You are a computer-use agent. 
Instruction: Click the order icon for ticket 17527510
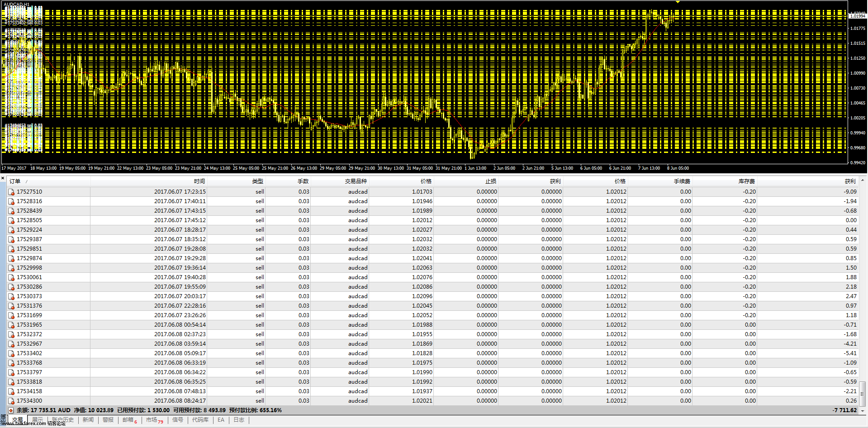(11, 192)
